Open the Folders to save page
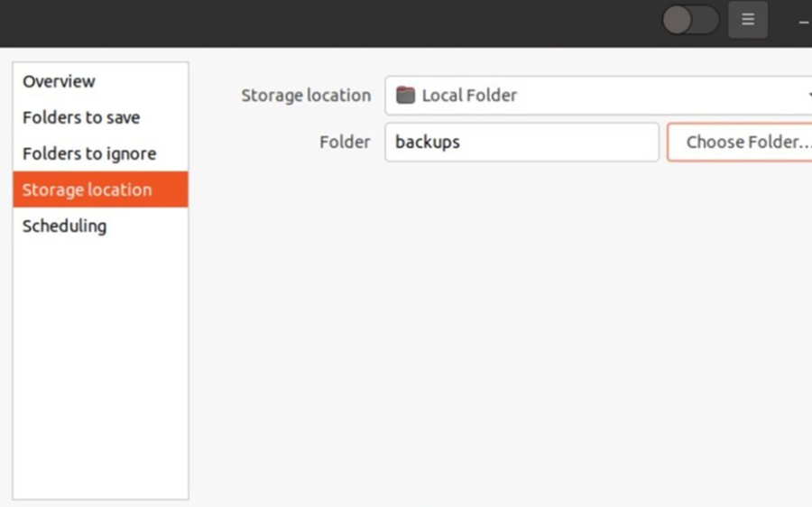 tap(81, 117)
